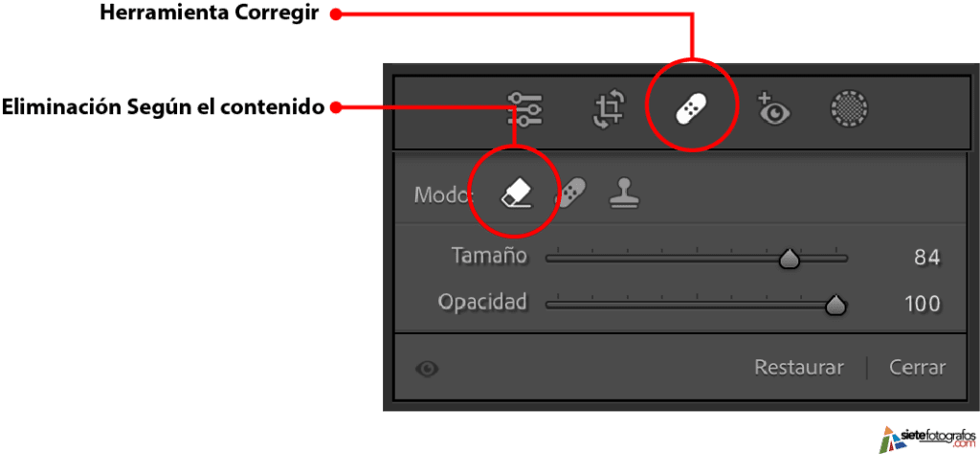Choose the heal bandage mode

click(570, 194)
